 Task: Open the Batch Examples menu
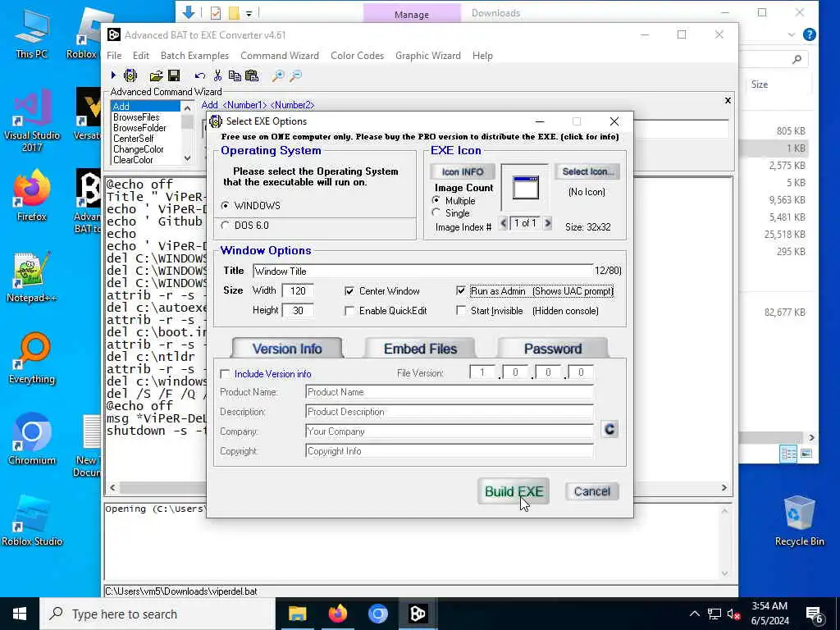tap(194, 56)
